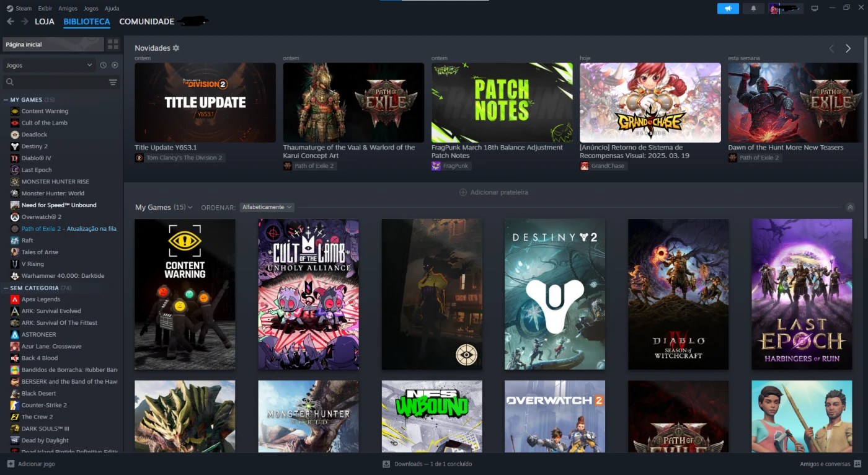Open GrandChase announcement news card

(x=650, y=102)
